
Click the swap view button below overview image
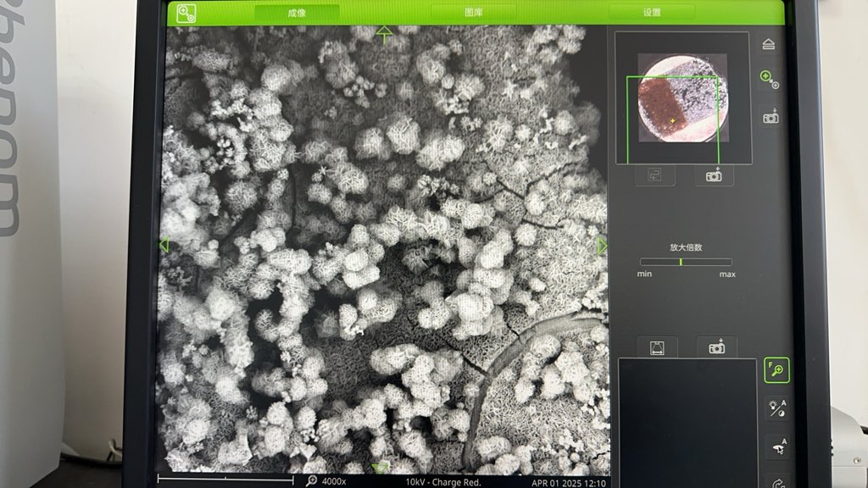click(x=655, y=175)
